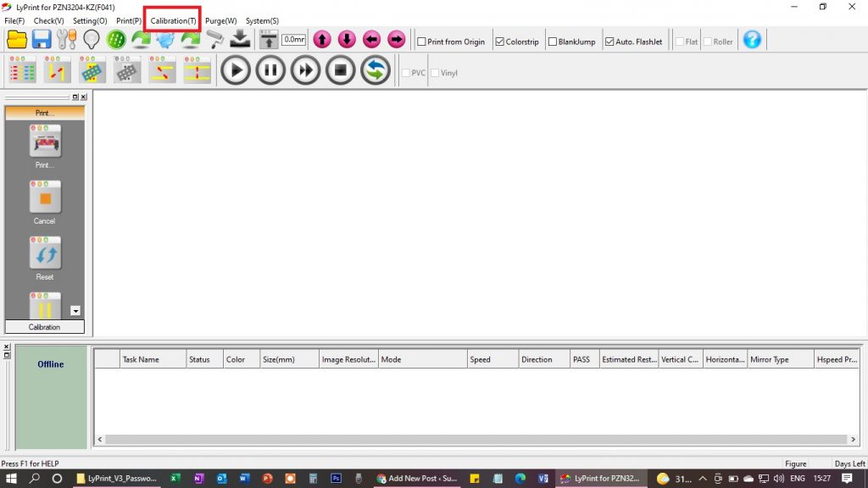Open Excel from the Windows taskbar

coord(175,479)
